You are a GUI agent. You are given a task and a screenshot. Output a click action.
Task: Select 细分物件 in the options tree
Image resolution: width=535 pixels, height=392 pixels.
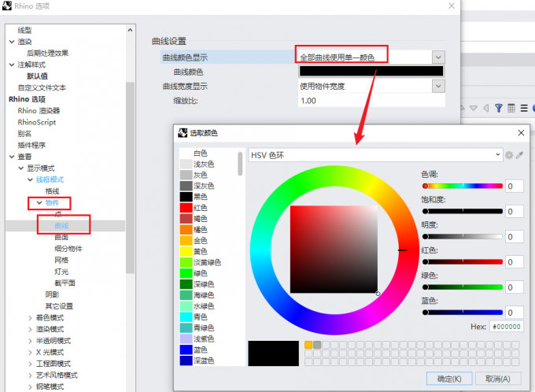tap(68, 249)
